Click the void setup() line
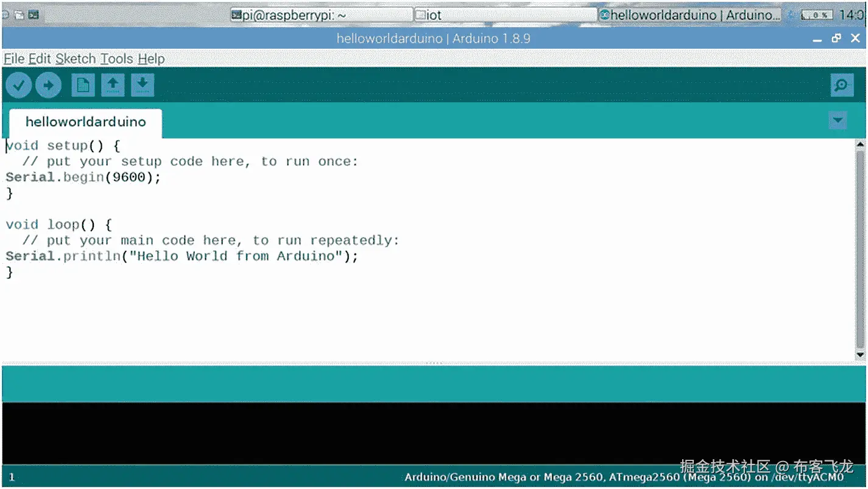 click(x=63, y=146)
